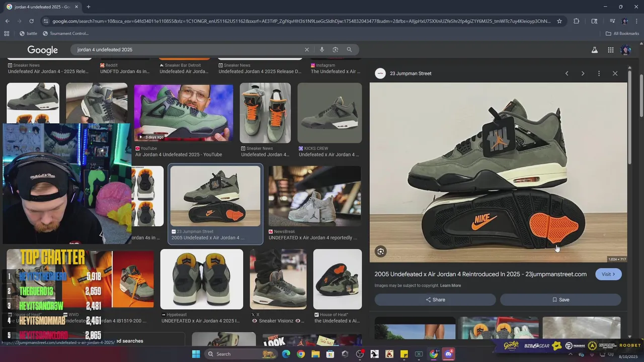Clear the Google search box text
The width and height of the screenshot is (644, 362).
click(x=307, y=50)
